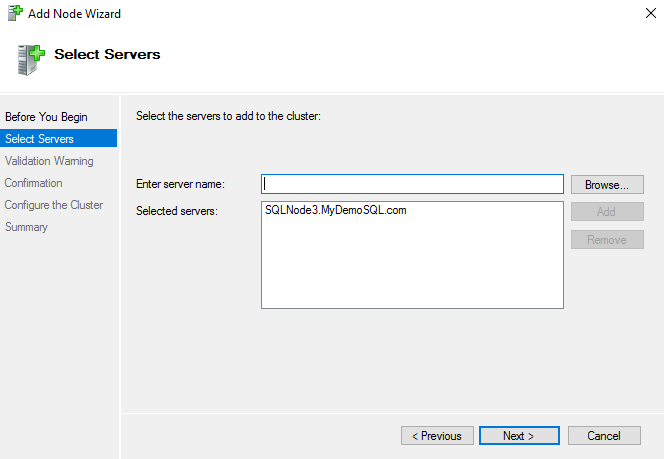This screenshot has width=664, height=459.
Task: Click the Remove button
Action: (607, 240)
